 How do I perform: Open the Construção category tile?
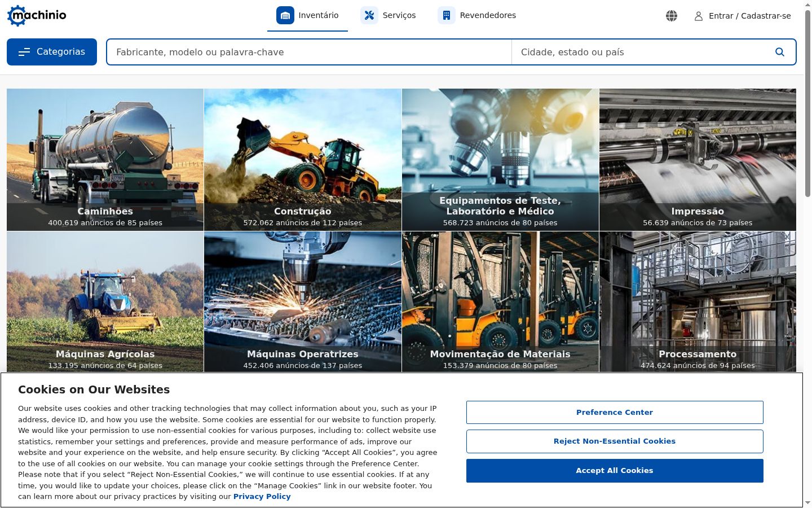click(x=303, y=160)
